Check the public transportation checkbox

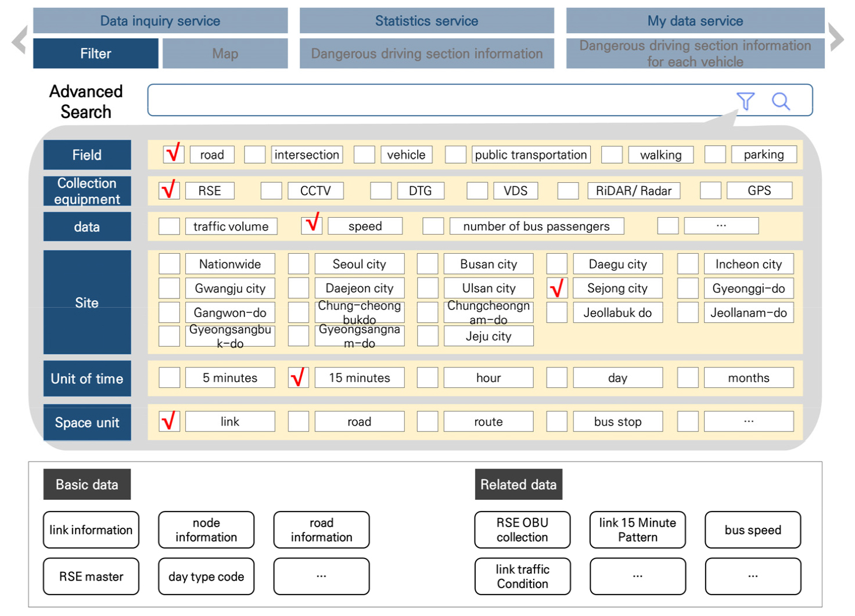click(455, 154)
